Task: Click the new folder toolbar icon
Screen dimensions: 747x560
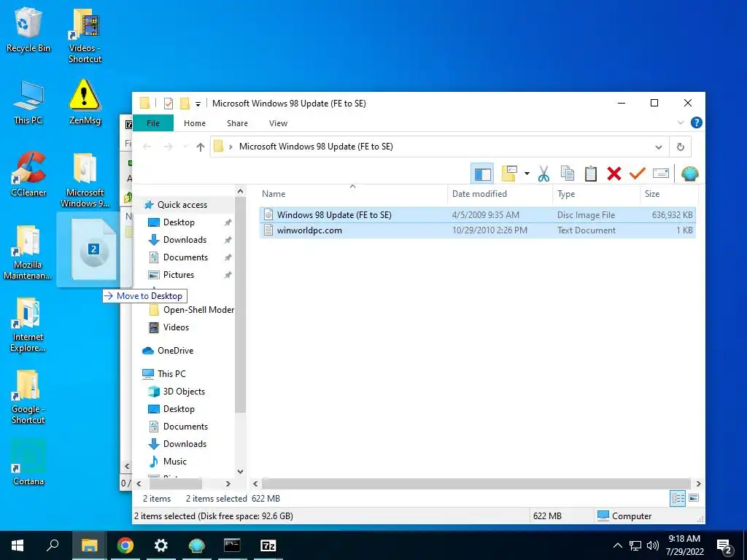Action: click(508, 174)
